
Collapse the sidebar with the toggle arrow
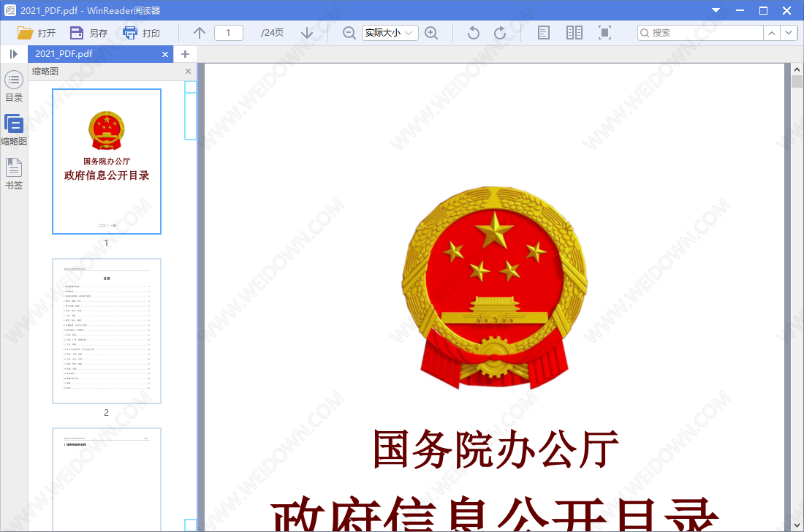(x=14, y=54)
